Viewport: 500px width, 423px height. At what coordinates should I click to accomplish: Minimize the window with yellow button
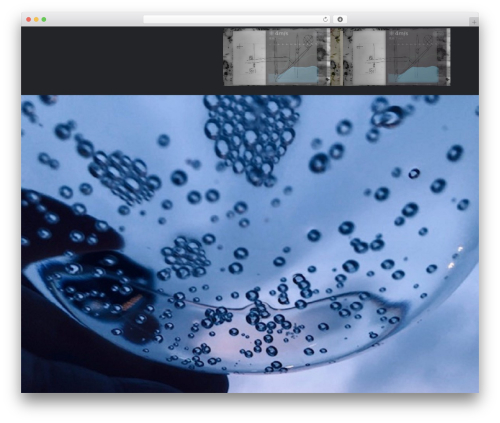pos(36,19)
